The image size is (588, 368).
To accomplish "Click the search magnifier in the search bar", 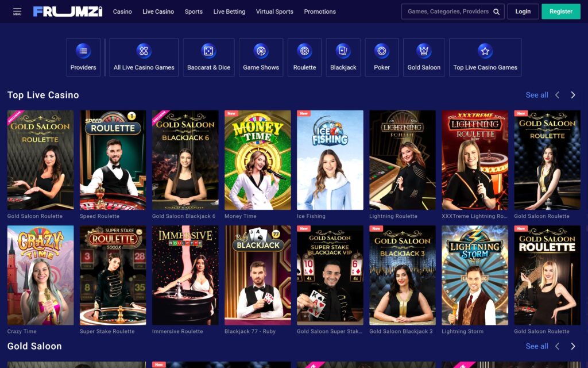I will [x=496, y=11].
